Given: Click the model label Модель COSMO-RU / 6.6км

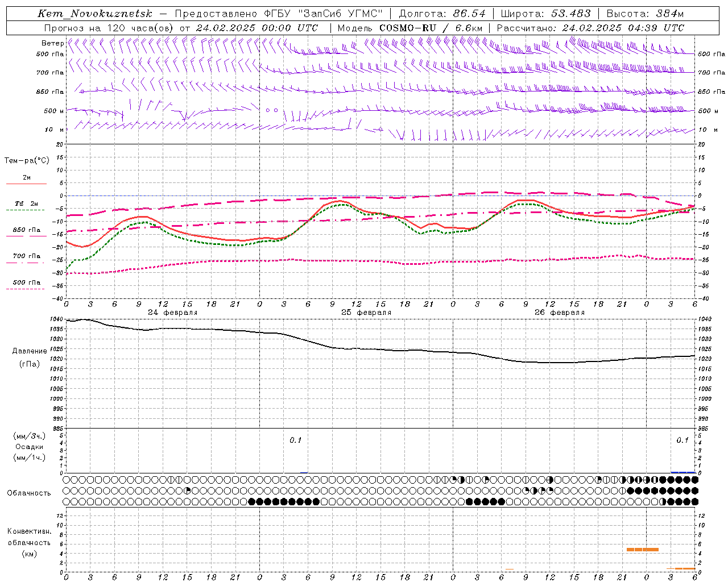Looking at the screenshot, I should pyautogui.click(x=411, y=28).
